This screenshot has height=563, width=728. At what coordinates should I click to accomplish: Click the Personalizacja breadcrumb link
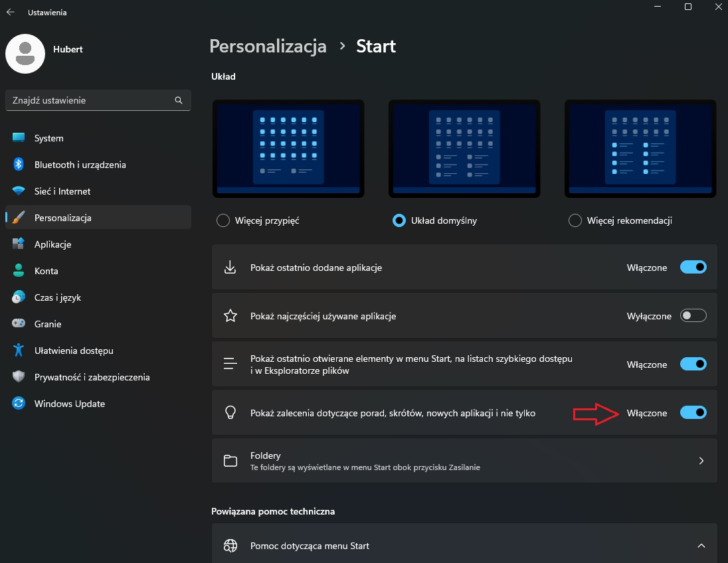tap(268, 46)
